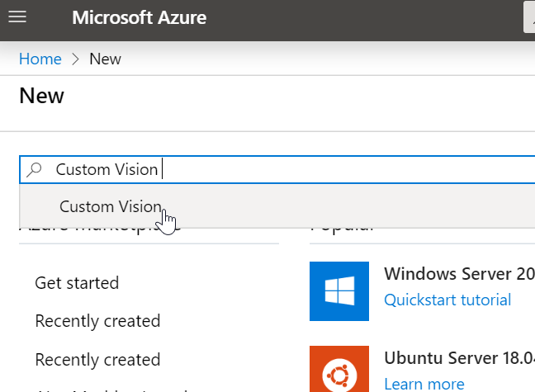
Task: Open the Quickstart tutorial link
Action: tap(447, 300)
